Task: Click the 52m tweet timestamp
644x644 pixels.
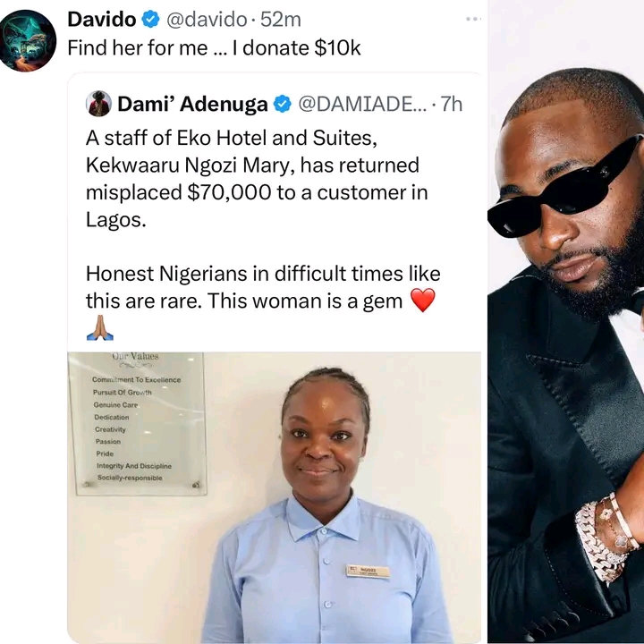Action: [x=281, y=20]
